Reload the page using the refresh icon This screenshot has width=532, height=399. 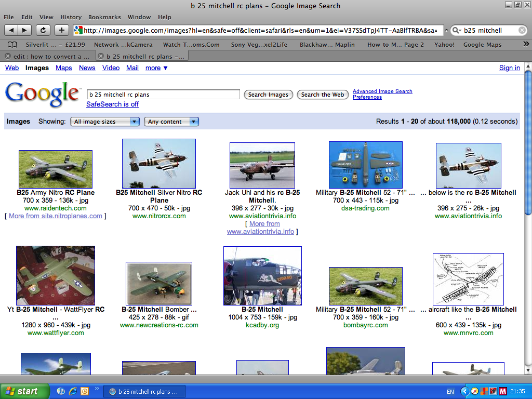[x=43, y=30]
